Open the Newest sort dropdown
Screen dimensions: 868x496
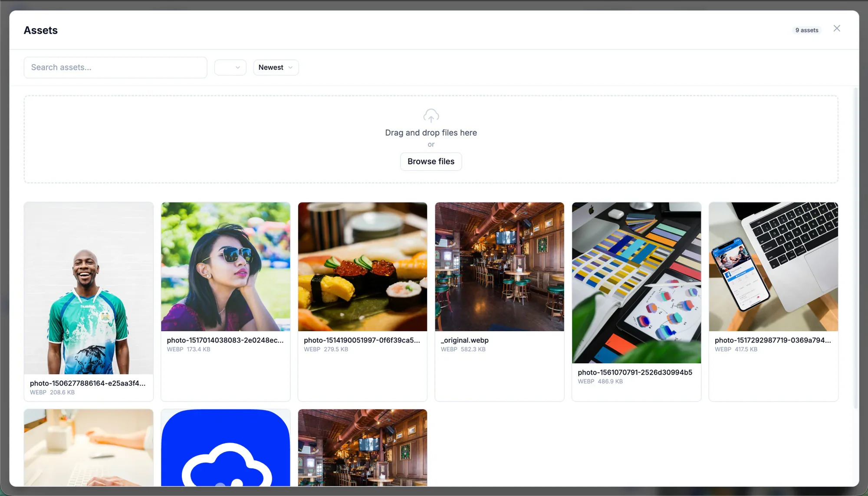click(276, 68)
